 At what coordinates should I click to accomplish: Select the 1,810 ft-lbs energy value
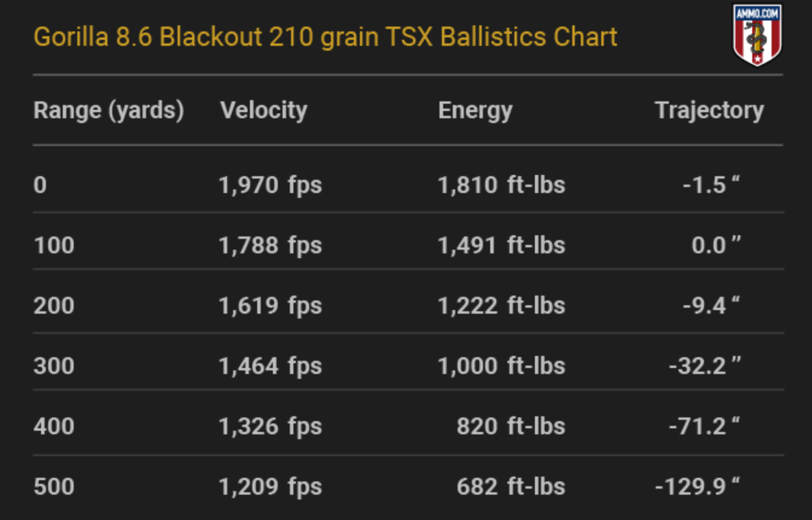(502, 185)
